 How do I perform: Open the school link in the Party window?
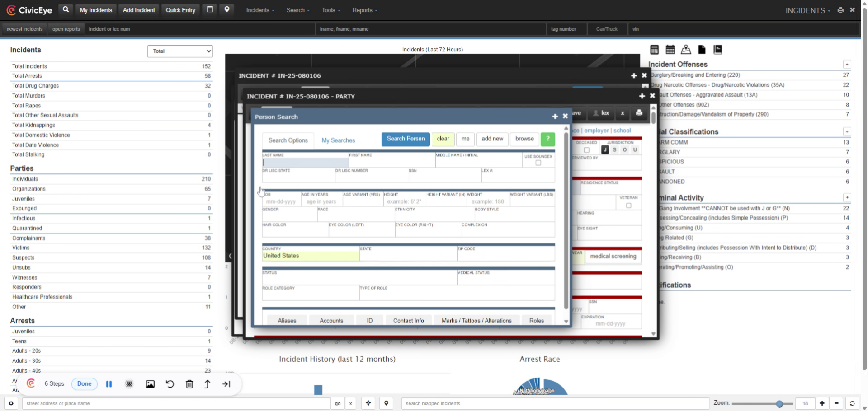[622, 131]
